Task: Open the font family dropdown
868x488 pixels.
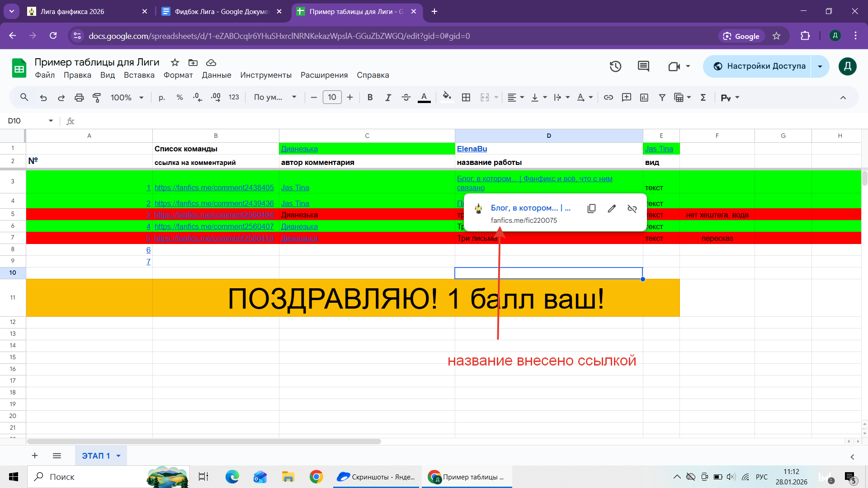Action: point(275,98)
